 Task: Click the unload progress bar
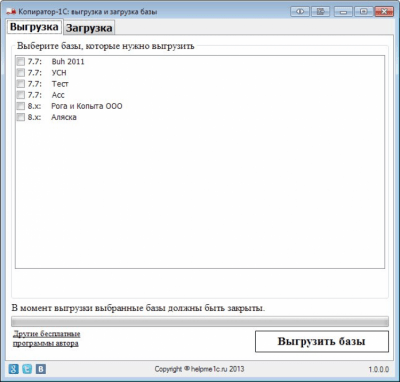pos(200,321)
